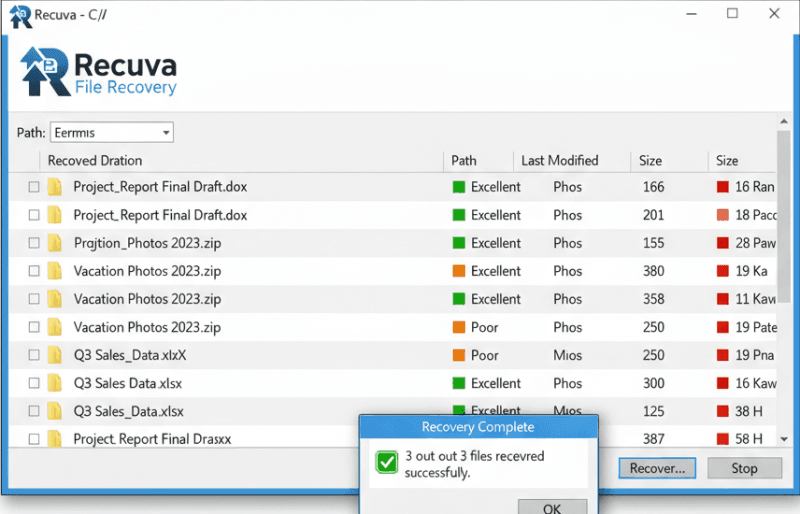
Task: Click the Recover... button
Action: (x=656, y=468)
